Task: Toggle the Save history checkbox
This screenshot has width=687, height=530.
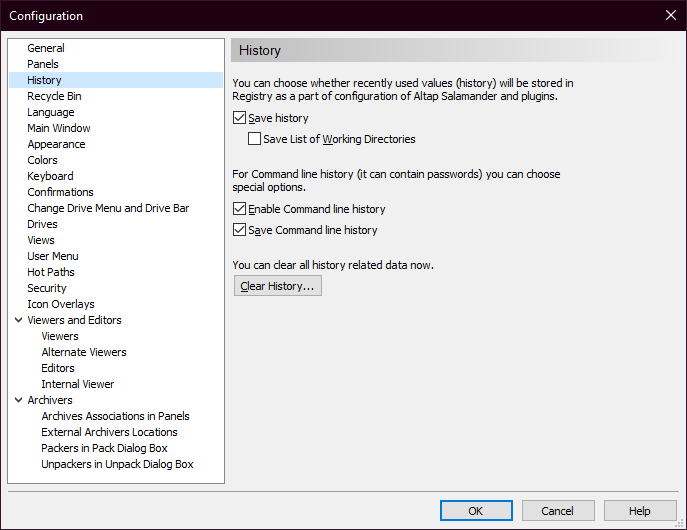Action: click(x=239, y=118)
